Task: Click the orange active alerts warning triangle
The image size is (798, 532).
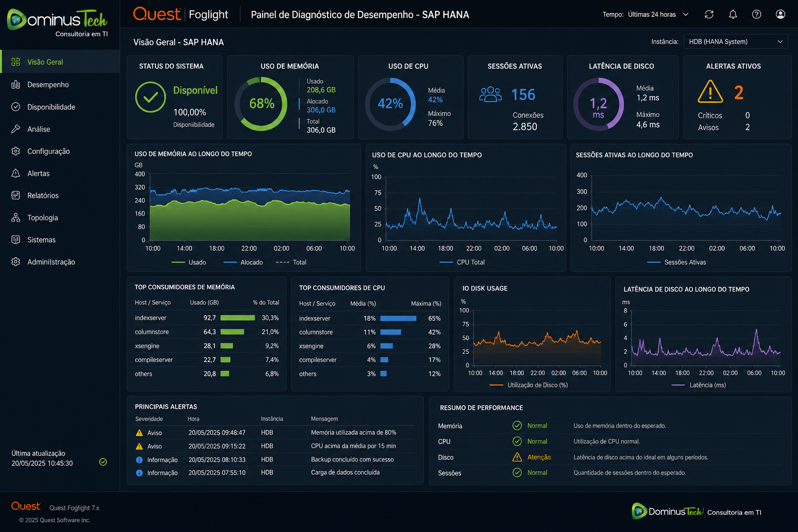Action: [x=710, y=92]
